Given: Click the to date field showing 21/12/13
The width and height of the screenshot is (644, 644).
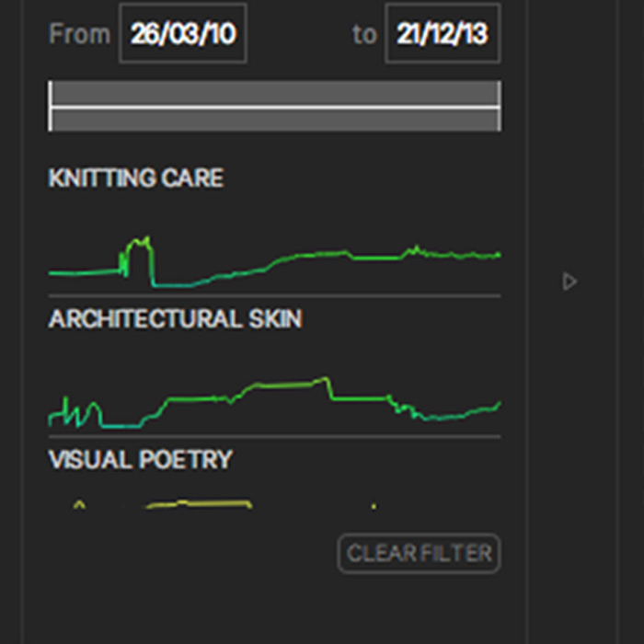Looking at the screenshot, I should [443, 35].
